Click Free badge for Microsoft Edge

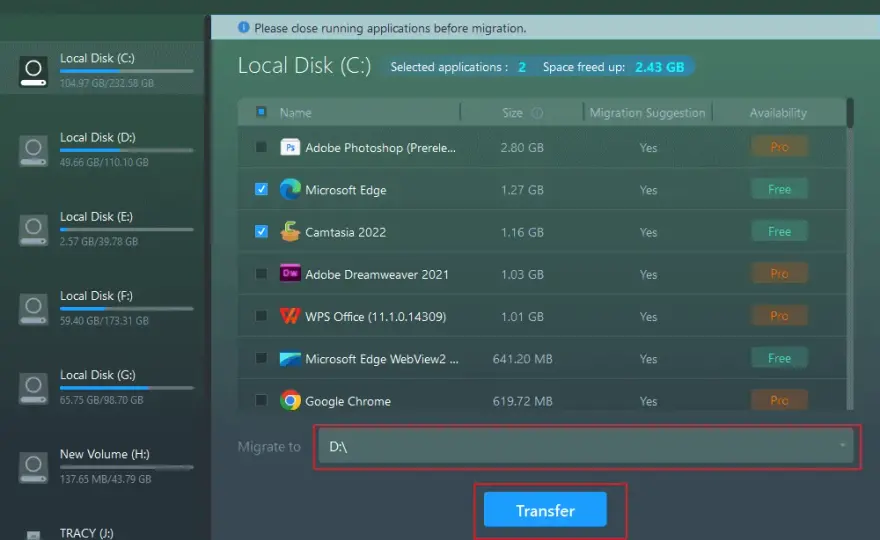779,189
